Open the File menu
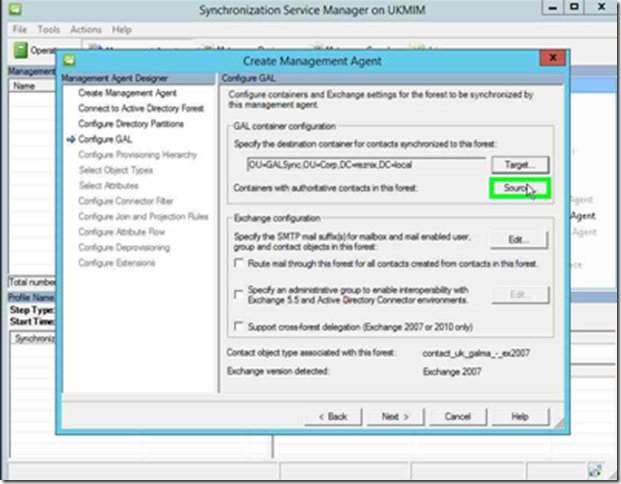The height and width of the screenshot is (484, 621). click(19, 29)
